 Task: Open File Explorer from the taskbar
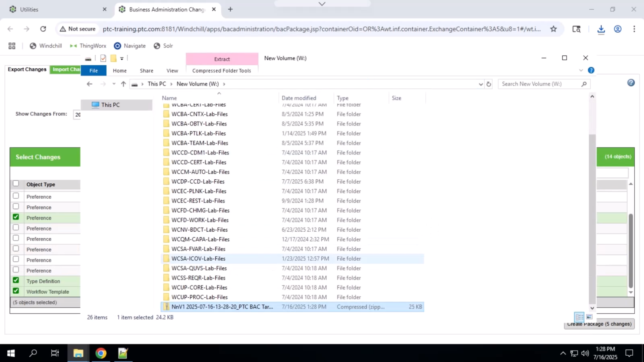pos(78,353)
